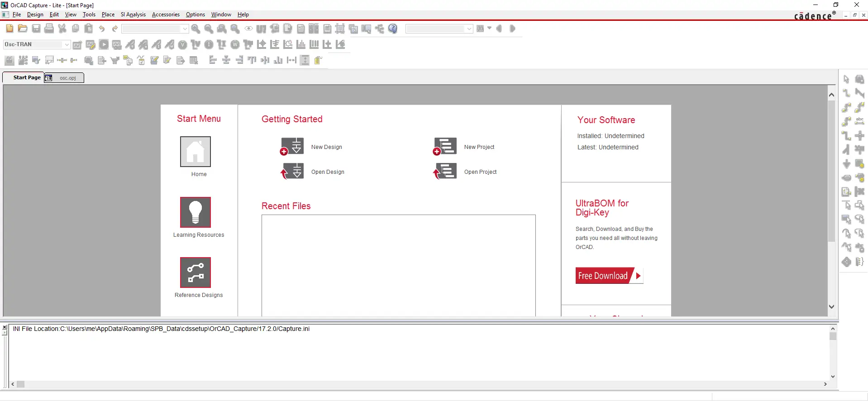
Task: Select the Start Page tab
Action: (x=24, y=77)
